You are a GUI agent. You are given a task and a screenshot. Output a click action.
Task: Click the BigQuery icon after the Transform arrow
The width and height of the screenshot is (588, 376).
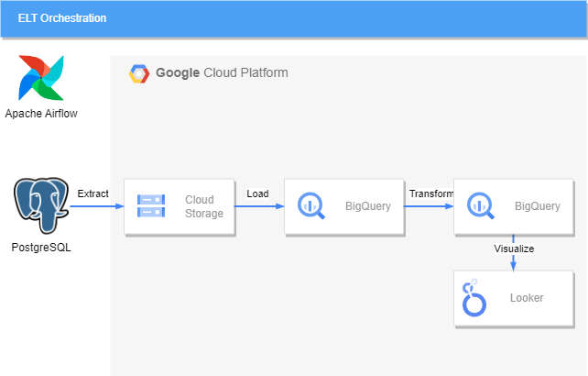[x=481, y=205]
